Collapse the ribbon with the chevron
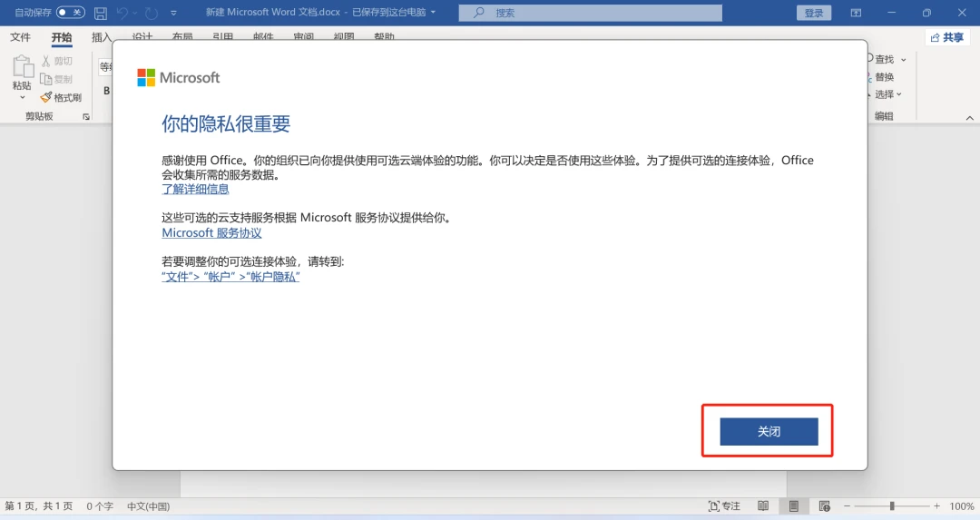 pyautogui.click(x=969, y=117)
